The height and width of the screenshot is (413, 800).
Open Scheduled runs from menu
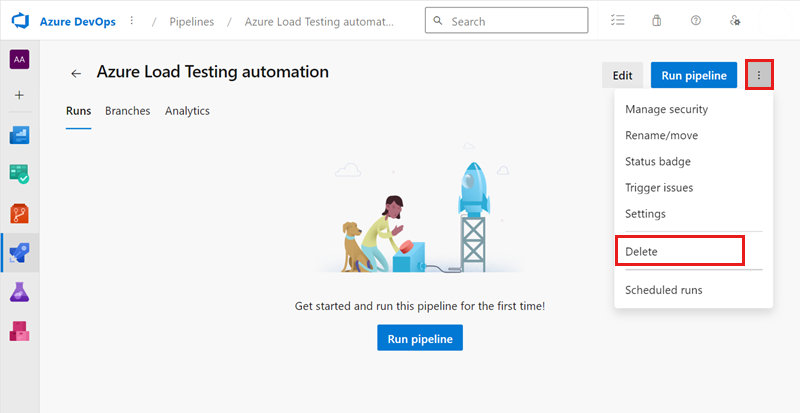tap(694, 290)
